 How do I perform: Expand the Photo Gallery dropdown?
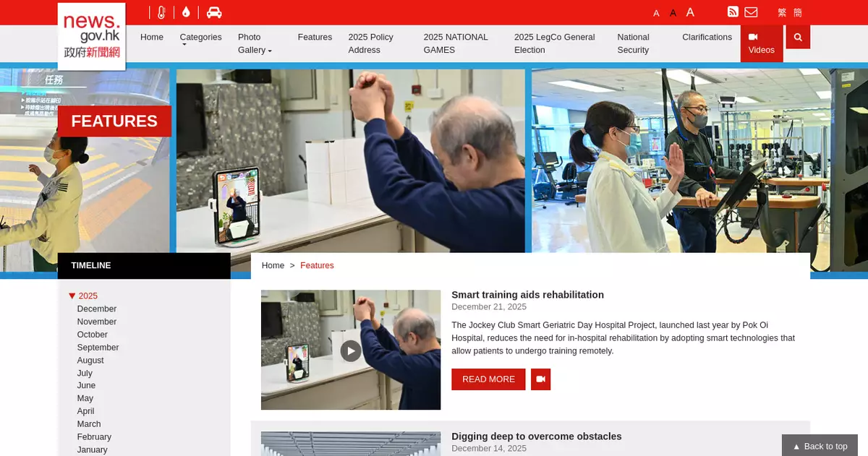pos(254,43)
